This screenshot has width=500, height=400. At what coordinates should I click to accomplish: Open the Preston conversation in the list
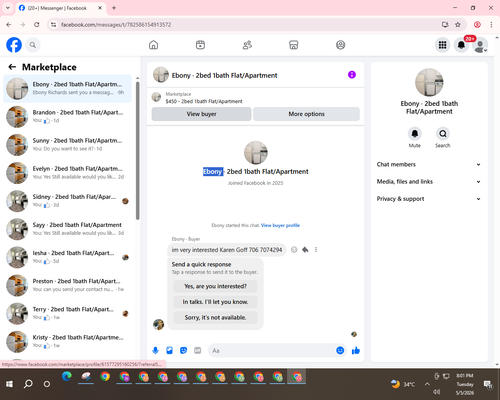click(67, 285)
